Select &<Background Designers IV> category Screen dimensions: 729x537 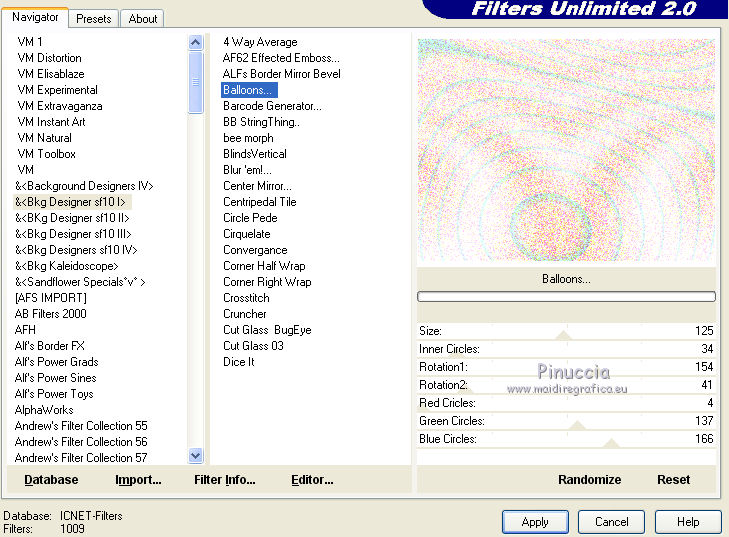click(x=84, y=186)
